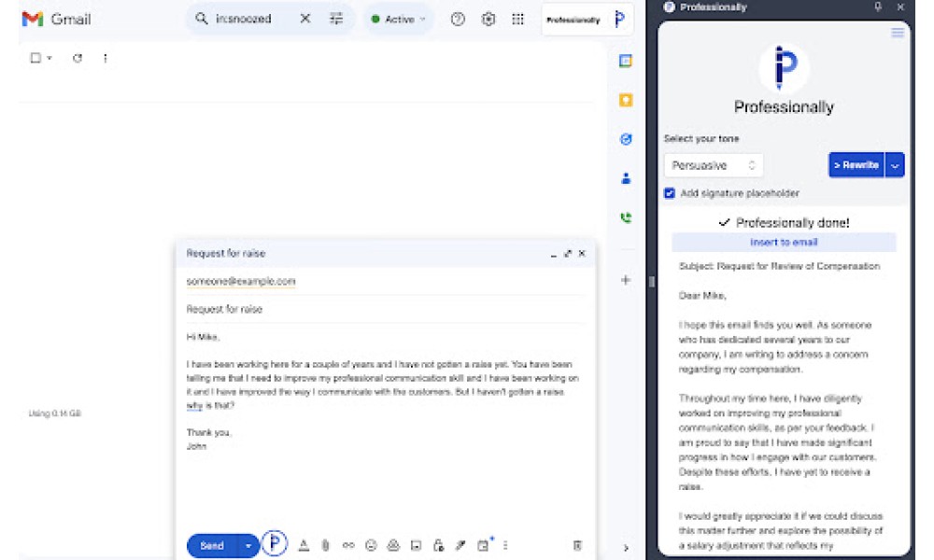
Task: Open the more options menu in Gmail toolbar
Action: [106, 58]
